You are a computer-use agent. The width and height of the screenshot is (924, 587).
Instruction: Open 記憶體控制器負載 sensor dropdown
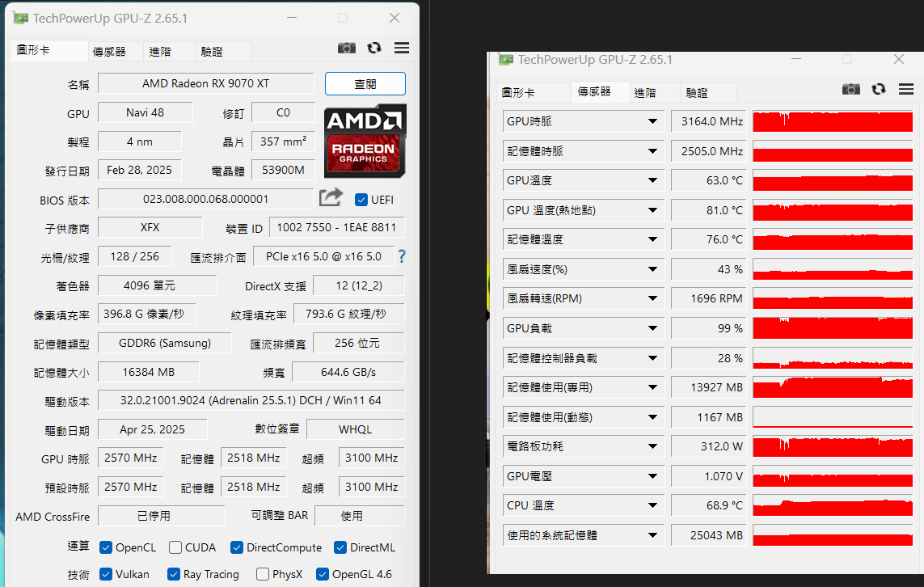(x=652, y=357)
